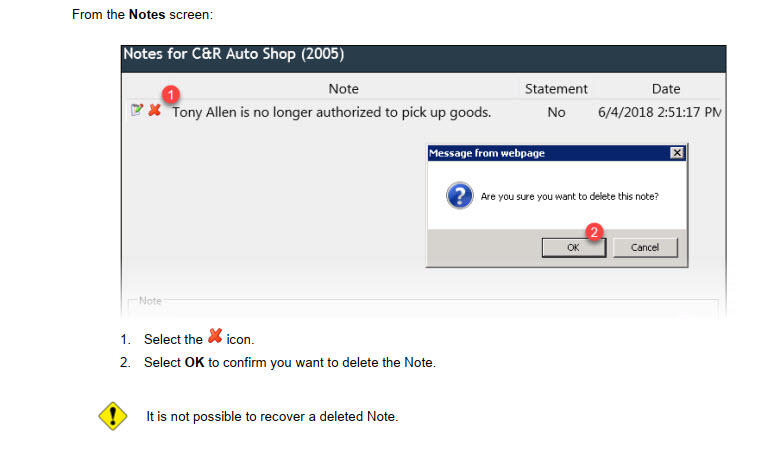Image resolution: width=770 pixels, height=449 pixels.
Task: Click the note's 'No' statement value
Action: (556, 112)
